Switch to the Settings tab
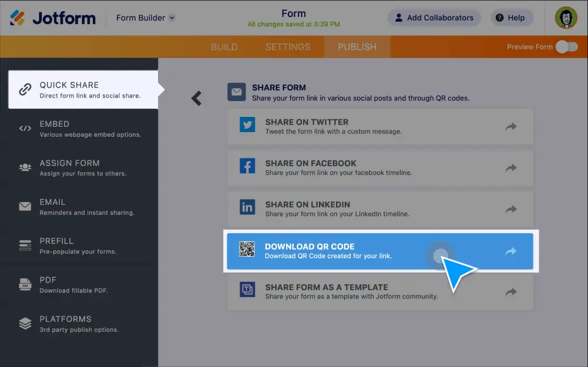The image size is (588, 367). [287, 47]
